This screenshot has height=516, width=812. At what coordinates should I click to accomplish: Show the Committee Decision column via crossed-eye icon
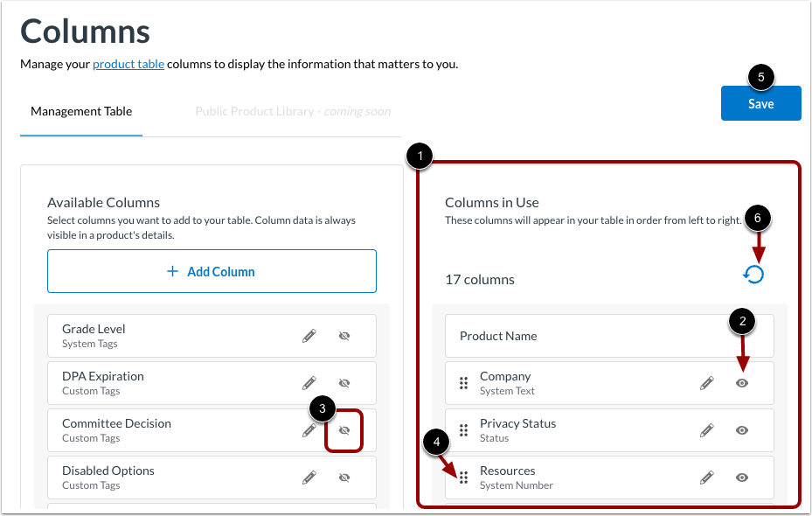[344, 430]
